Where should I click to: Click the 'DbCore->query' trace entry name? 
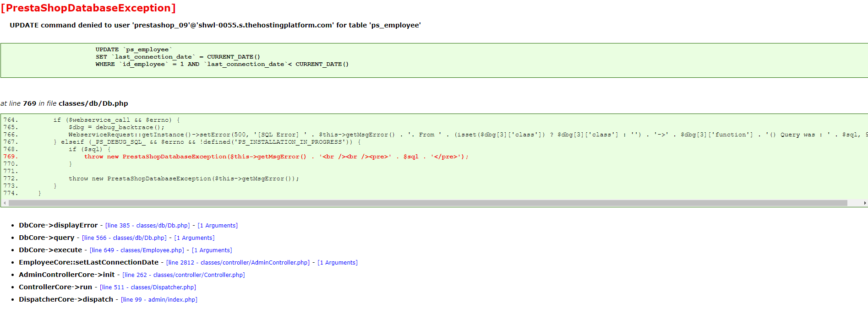tap(46, 238)
